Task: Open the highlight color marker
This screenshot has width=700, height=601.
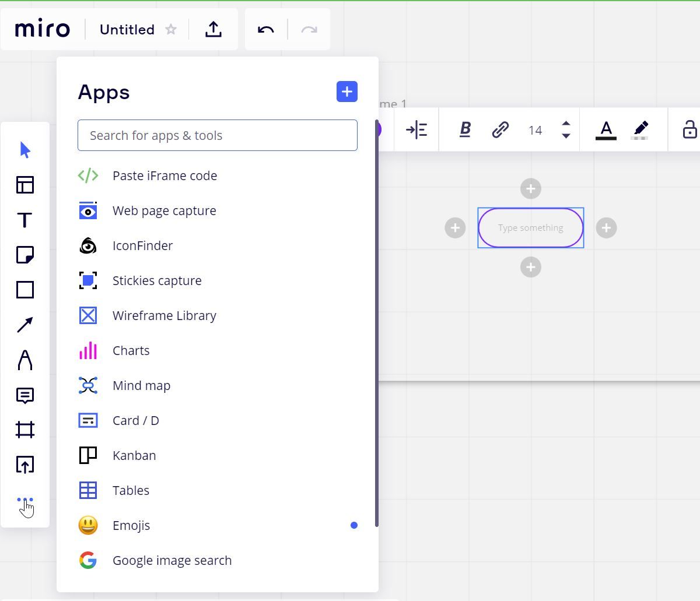Action: (x=640, y=130)
